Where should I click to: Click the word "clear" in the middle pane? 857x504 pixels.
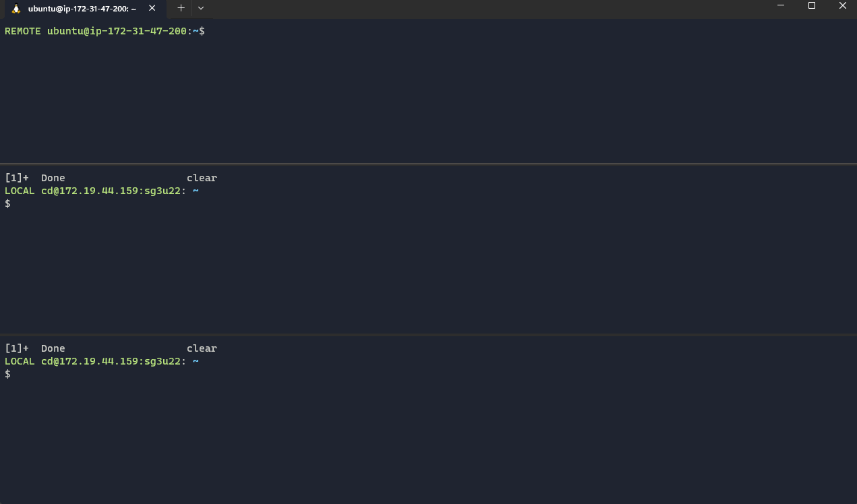pos(202,178)
